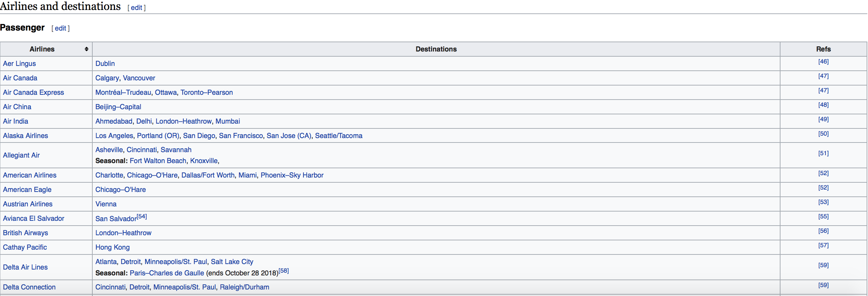The height and width of the screenshot is (296, 868).
Task: Open Paris–Charles de Gaulle link
Action: (x=167, y=273)
